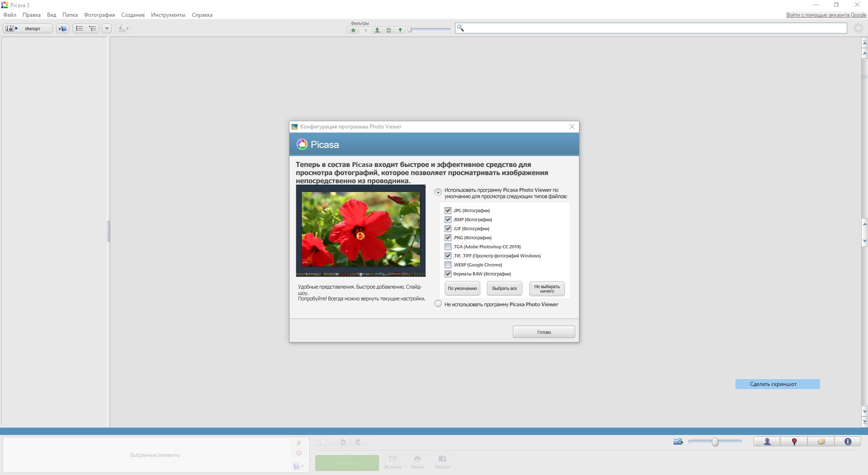Click the date range filter slider handle
The image size is (868, 475).
[x=409, y=30]
